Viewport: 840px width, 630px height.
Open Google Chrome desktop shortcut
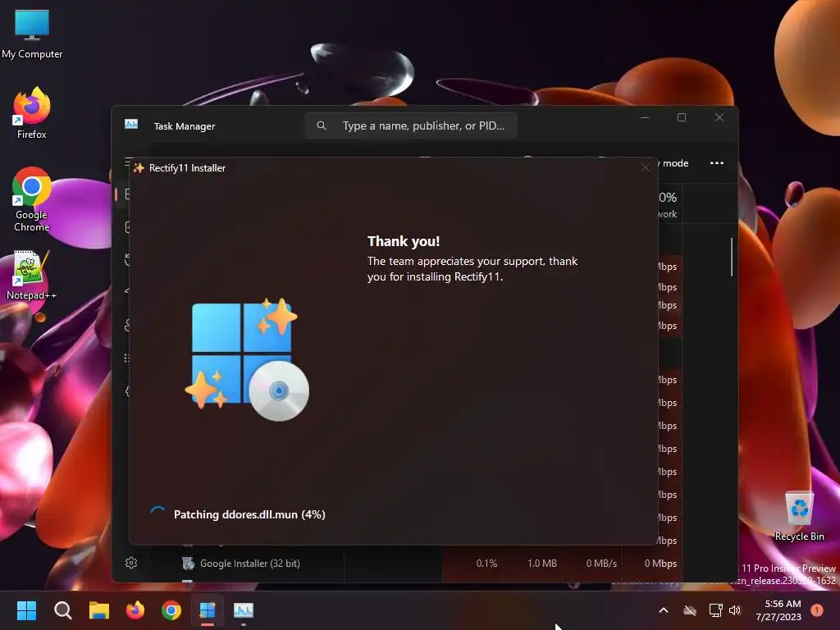point(32,199)
